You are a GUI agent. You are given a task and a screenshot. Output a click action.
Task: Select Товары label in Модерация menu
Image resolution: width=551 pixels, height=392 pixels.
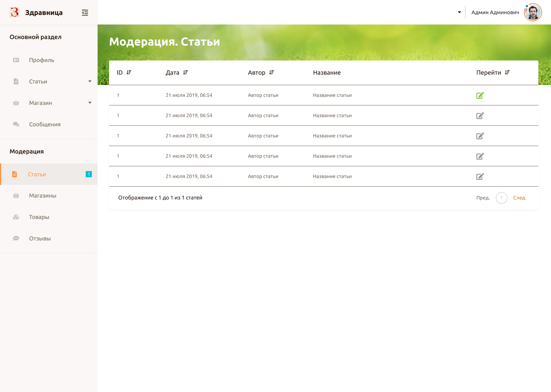39,217
